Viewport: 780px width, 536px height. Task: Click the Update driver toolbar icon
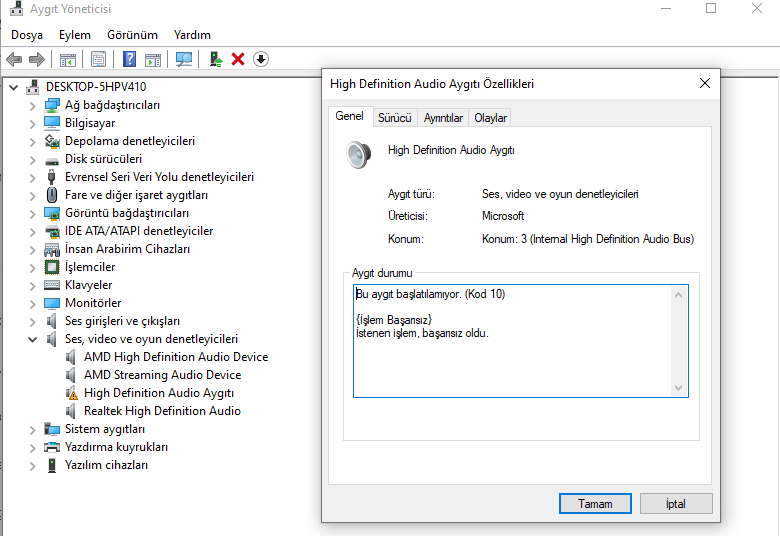(x=215, y=59)
